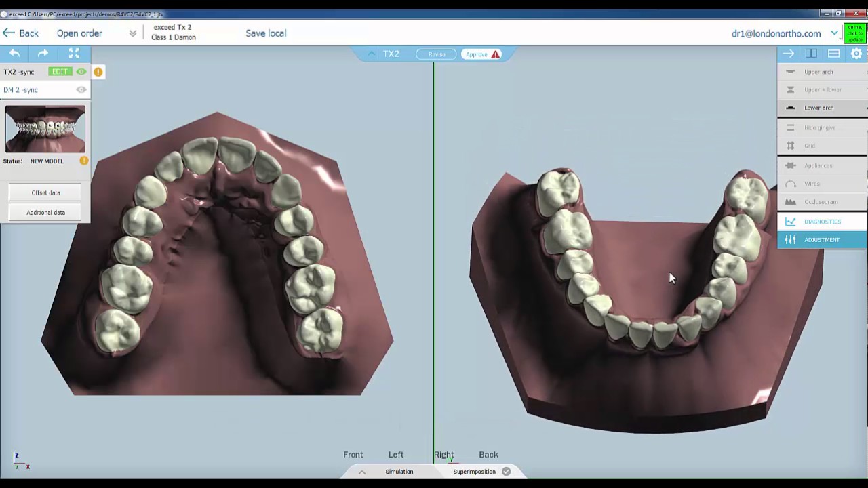Click the XZ axis orientation gizmo

tap(21, 461)
